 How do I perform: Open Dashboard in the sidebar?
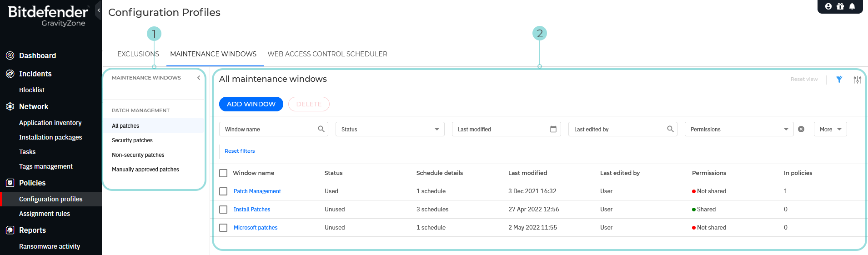click(38, 55)
